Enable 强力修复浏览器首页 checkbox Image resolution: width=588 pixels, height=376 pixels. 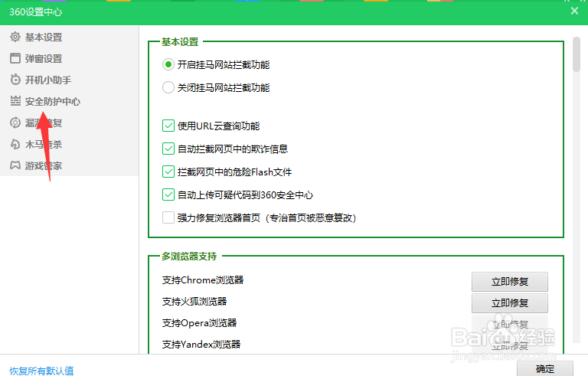pos(168,217)
